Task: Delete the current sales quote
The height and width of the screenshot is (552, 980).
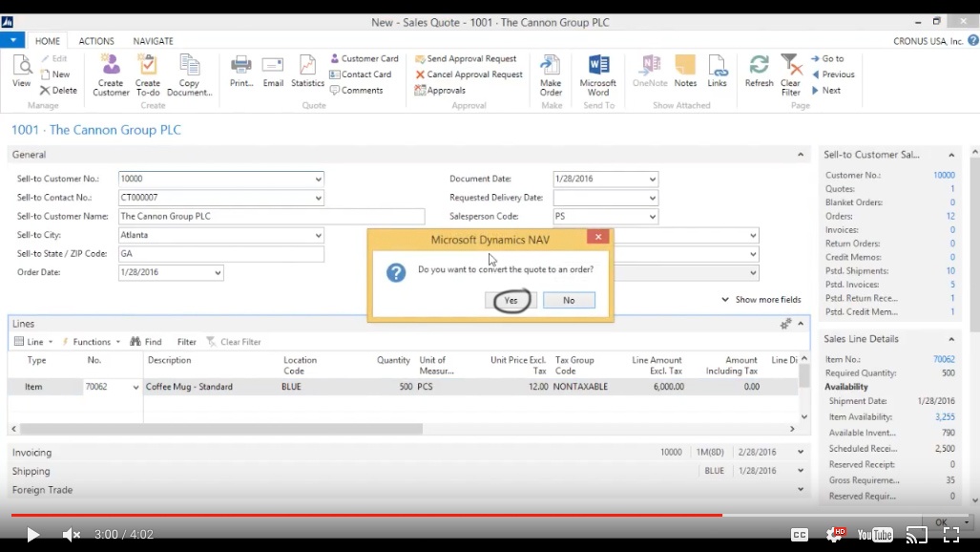Action: tap(59, 90)
